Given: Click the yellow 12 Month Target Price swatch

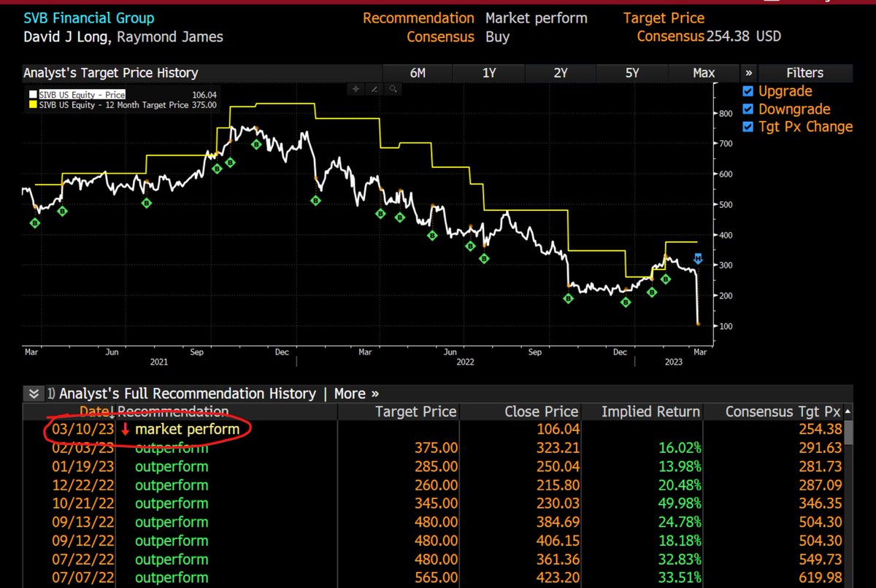Looking at the screenshot, I should tap(32, 104).
